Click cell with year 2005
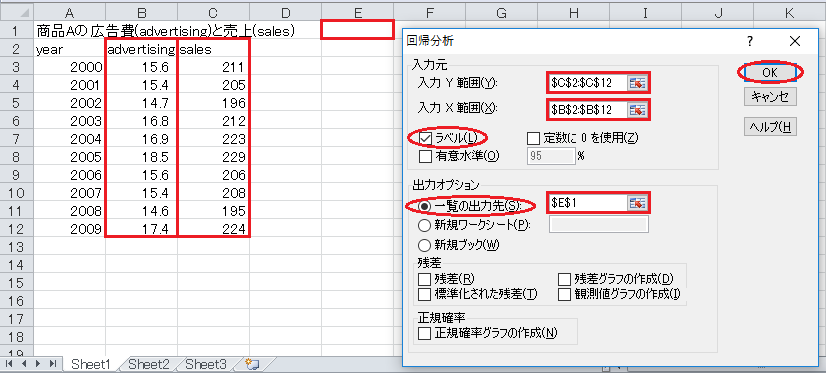Image resolution: width=826 pixels, height=373 pixels. pyautogui.click(x=69, y=157)
